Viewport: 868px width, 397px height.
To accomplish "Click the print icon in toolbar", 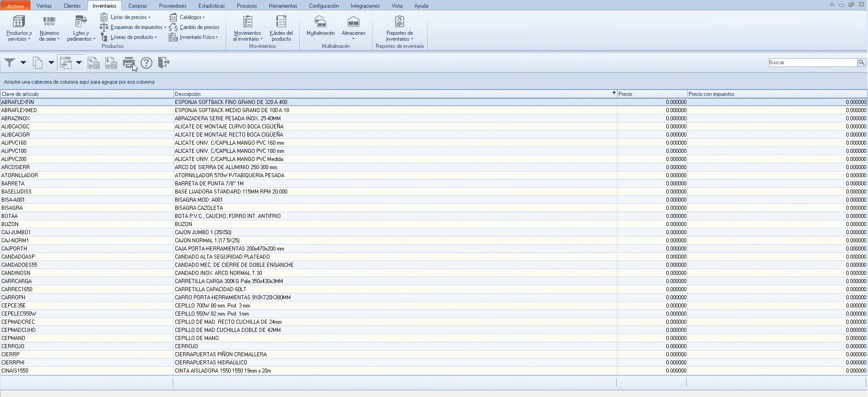I will [x=129, y=63].
